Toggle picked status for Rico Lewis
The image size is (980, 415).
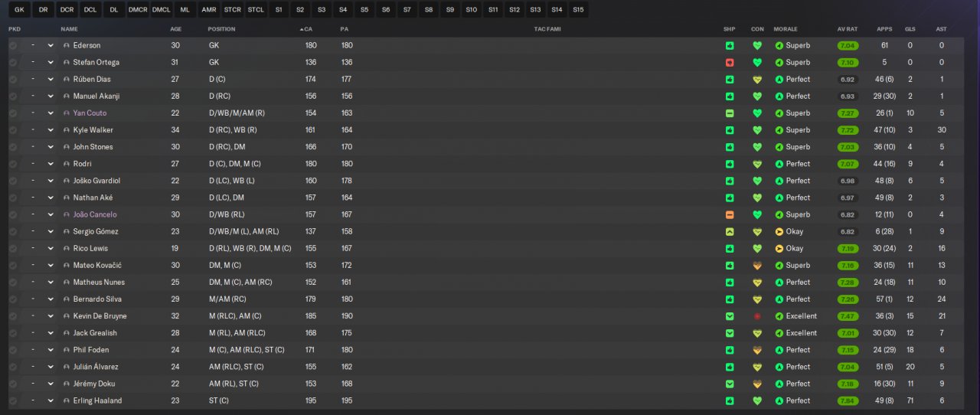12,249
